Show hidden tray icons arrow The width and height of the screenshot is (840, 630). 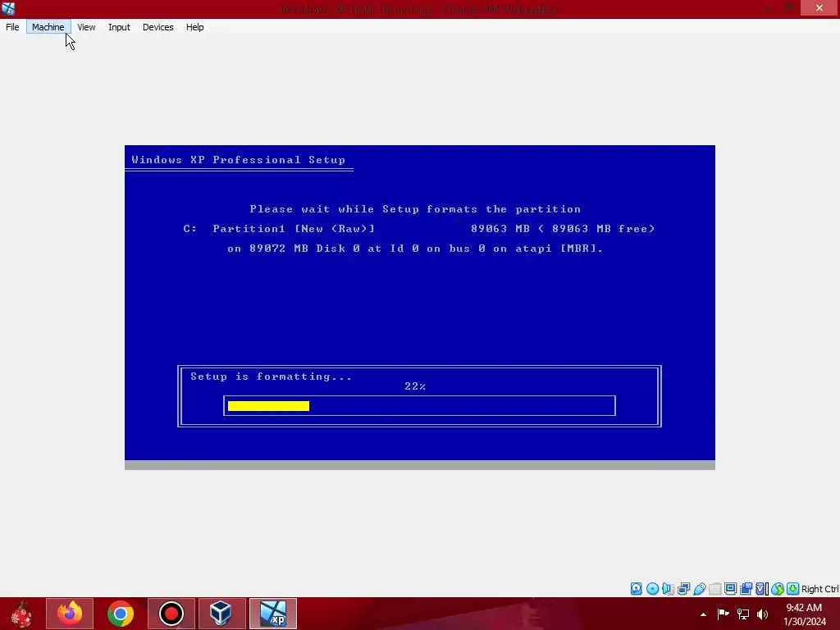point(703,614)
